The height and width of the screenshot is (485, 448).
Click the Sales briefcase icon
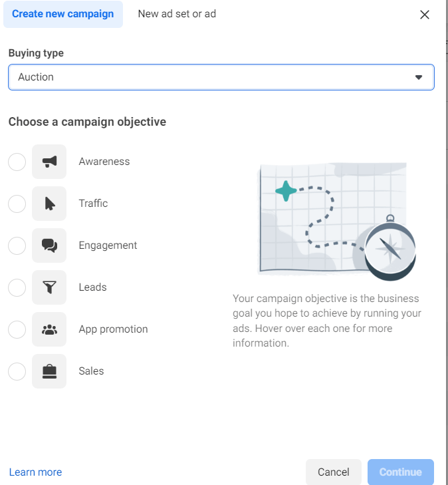point(49,371)
